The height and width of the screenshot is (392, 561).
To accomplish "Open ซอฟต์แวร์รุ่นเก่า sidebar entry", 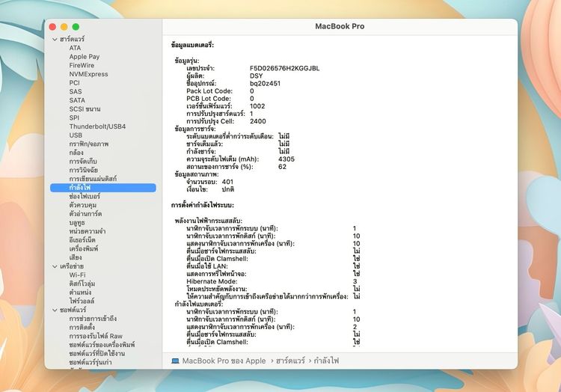I will 91,362.
